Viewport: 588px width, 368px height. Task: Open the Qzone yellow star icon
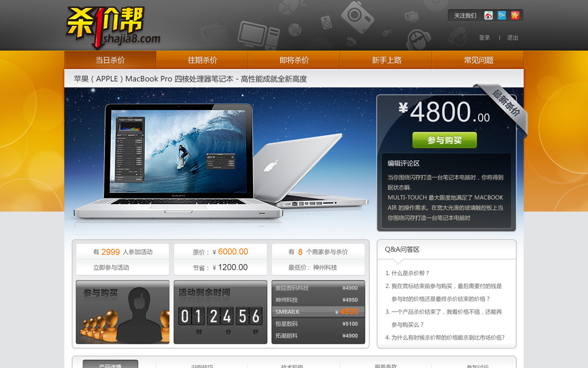(515, 16)
